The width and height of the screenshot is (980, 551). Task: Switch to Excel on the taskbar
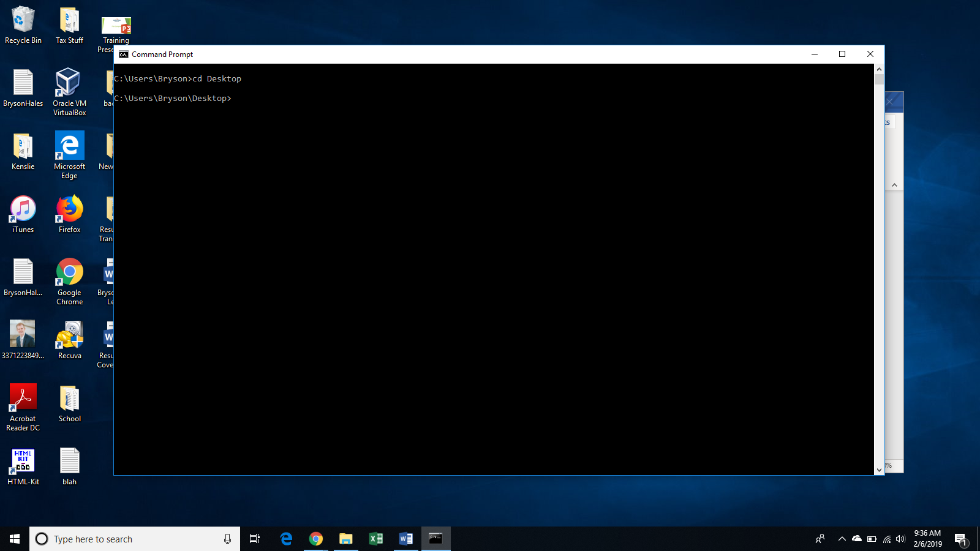[376, 539]
